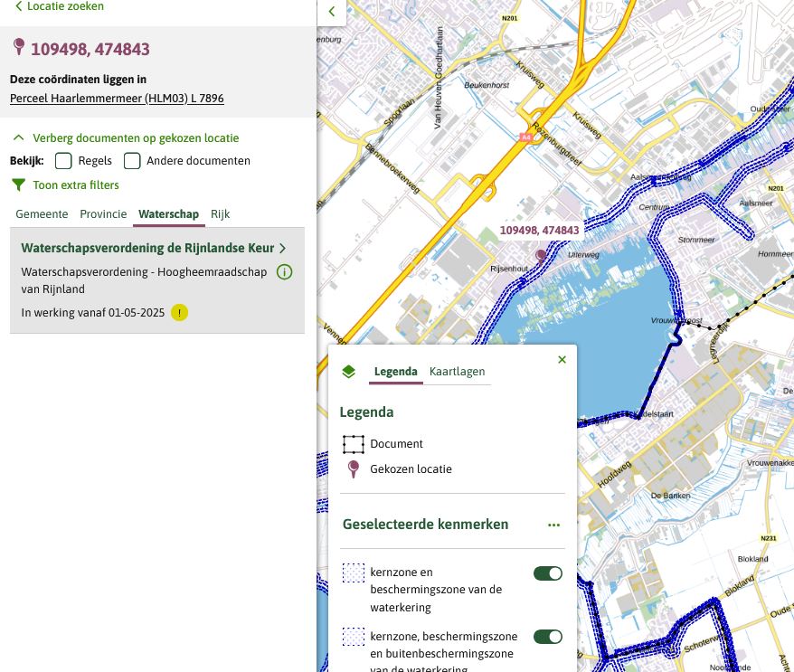Open three-dots menu for Geselecteerde kenmerken

click(x=553, y=525)
